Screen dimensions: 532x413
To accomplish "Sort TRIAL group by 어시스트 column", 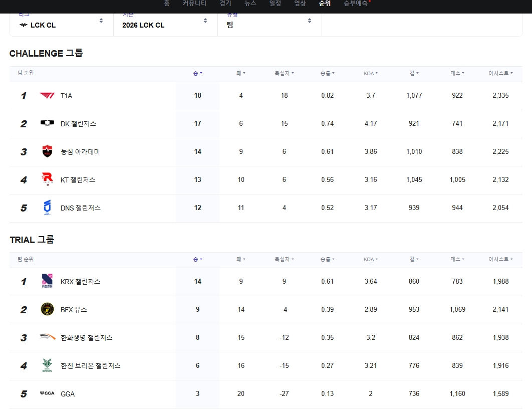I will click(500, 259).
